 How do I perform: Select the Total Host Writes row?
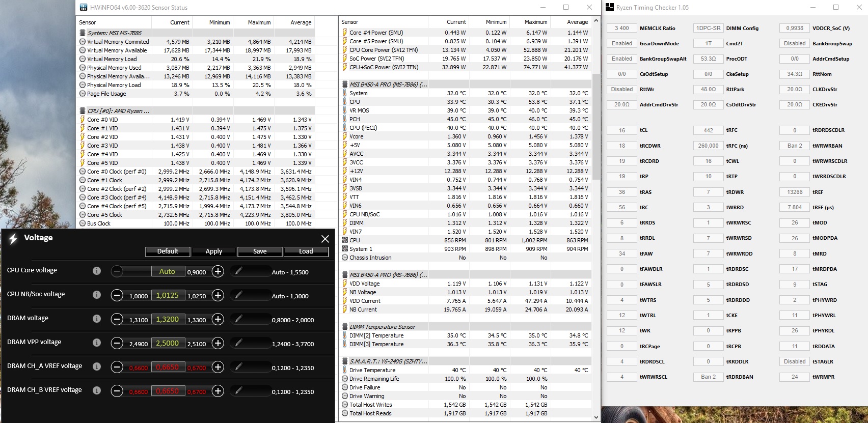click(x=466, y=405)
